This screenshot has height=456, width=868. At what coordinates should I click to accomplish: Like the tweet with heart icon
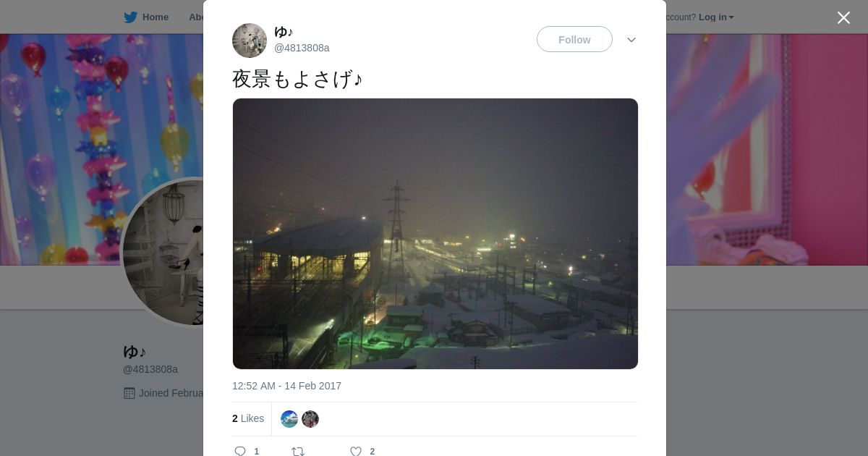pos(356,452)
